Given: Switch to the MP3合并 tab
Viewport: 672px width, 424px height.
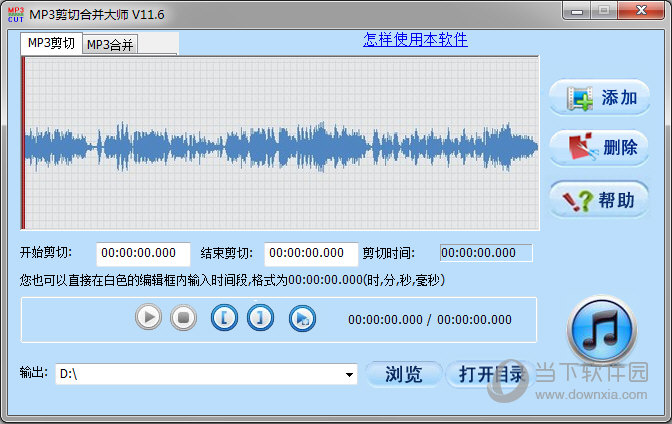Looking at the screenshot, I should [x=110, y=45].
